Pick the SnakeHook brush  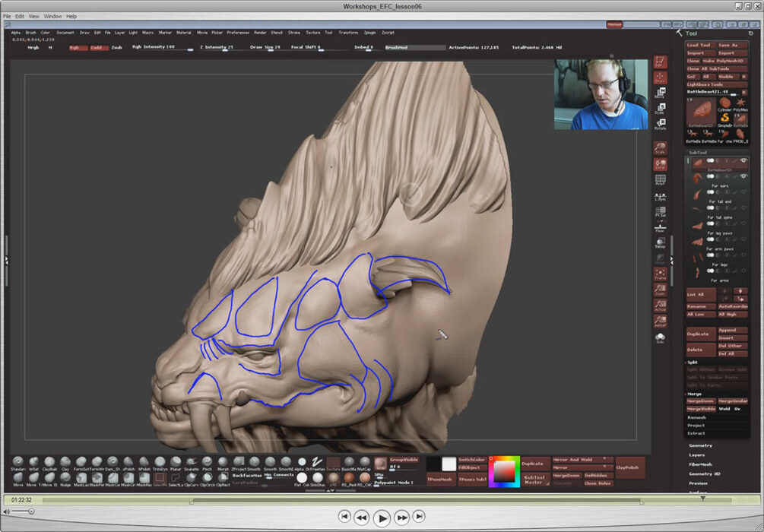(192, 461)
